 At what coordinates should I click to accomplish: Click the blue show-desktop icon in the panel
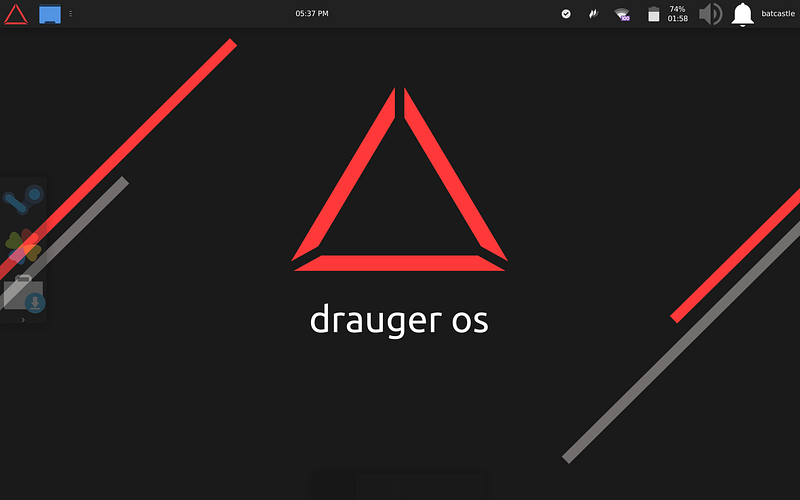coord(50,14)
